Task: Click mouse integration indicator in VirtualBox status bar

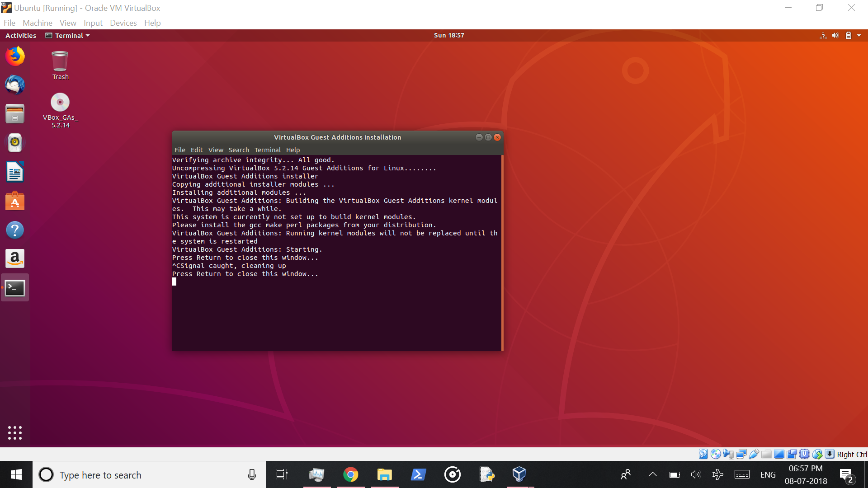Action: coord(817,454)
